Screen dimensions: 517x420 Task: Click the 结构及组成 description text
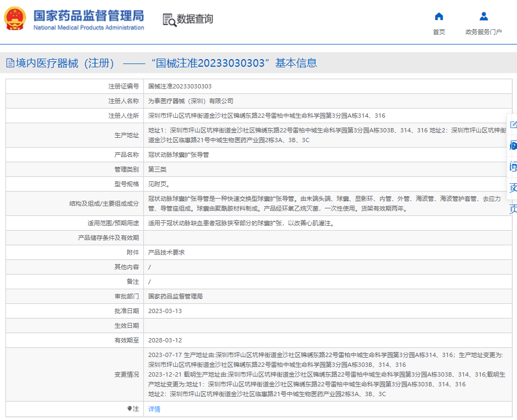(x=324, y=203)
